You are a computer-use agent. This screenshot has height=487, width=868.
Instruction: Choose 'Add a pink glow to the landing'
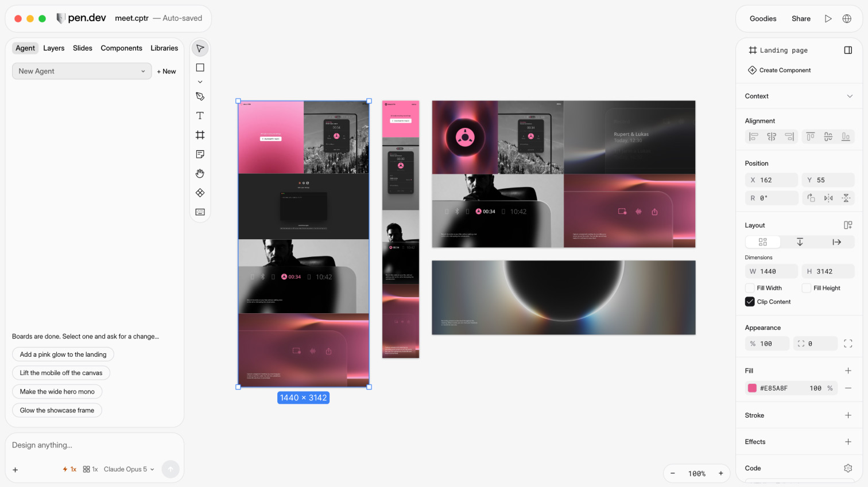(63, 354)
